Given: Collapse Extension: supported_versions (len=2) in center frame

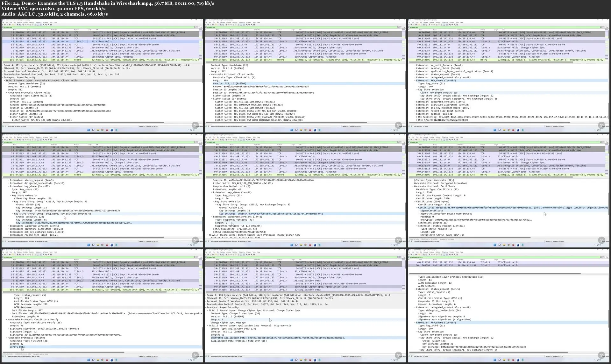Looking at the screenshot, I should click(x=212, y=217).
